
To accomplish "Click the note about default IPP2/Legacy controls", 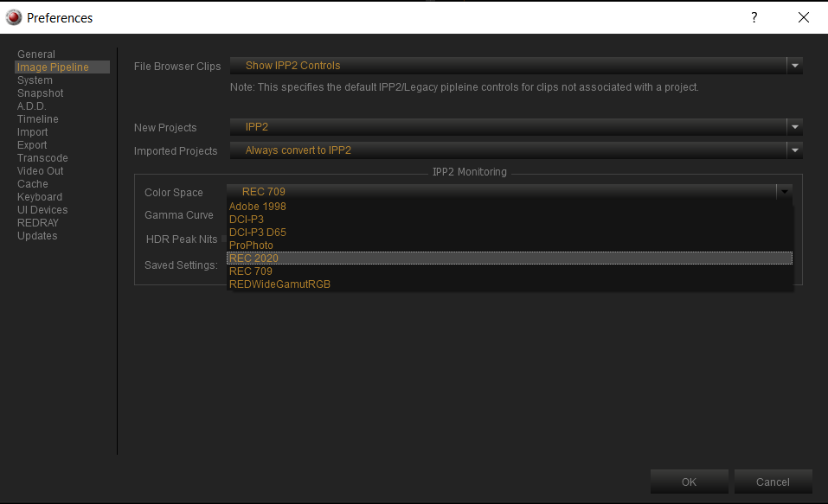I will point(464,87).
